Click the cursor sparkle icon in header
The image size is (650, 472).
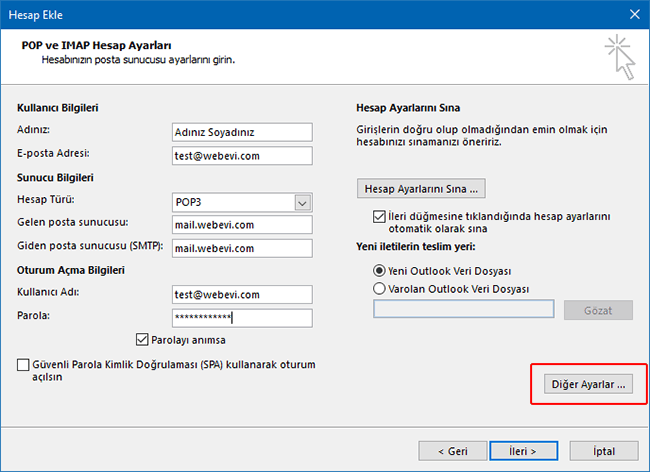coord(619,55)
